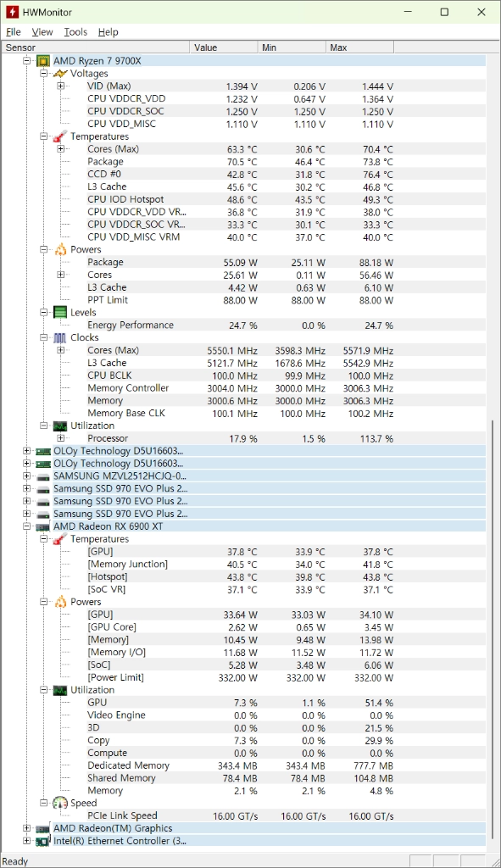Click the vertical scrollbar thumb
This screenshot has width=501, height=868.
494,628
